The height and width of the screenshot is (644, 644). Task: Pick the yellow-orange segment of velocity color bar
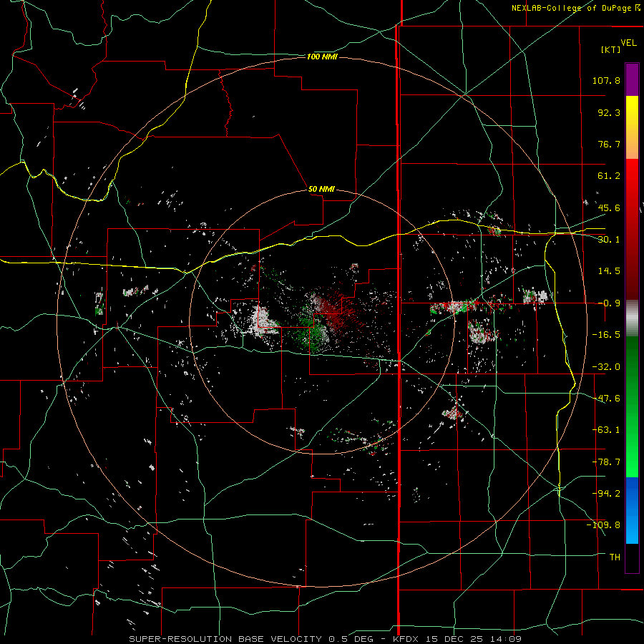pyautogui.click(x=632, y=127)
